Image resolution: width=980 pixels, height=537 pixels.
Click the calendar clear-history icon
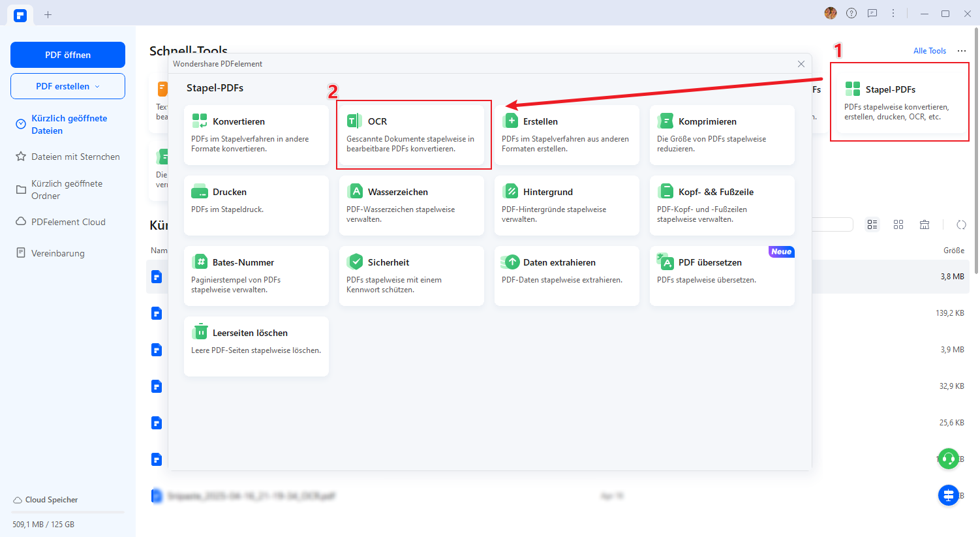tap(925, 224)
